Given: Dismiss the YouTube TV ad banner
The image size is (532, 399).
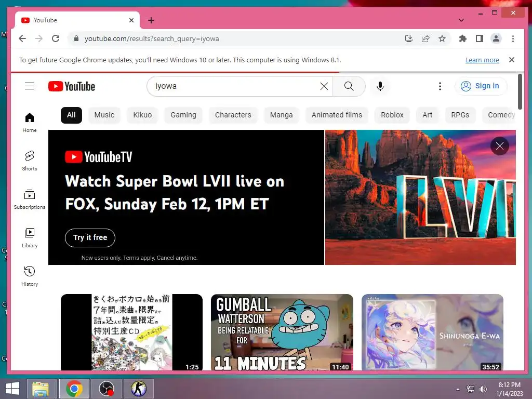Looking at the screenshot, I should 499,146.
